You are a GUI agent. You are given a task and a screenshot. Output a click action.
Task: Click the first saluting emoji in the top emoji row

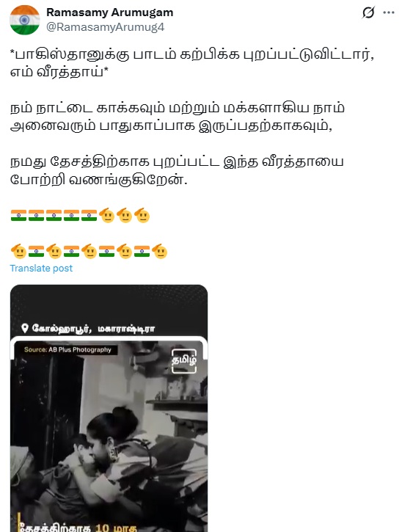coord(107,215)
